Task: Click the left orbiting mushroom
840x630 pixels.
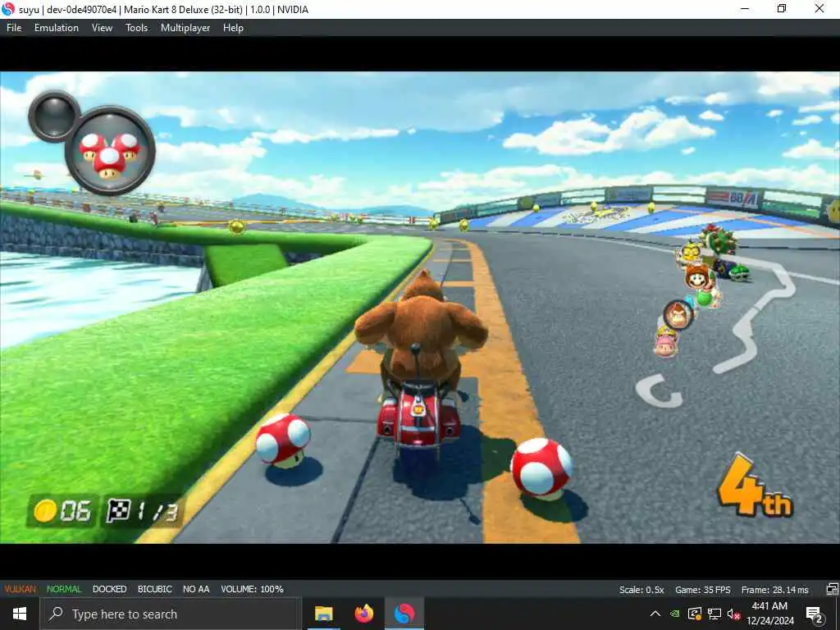Action: (x=282, y=441)
